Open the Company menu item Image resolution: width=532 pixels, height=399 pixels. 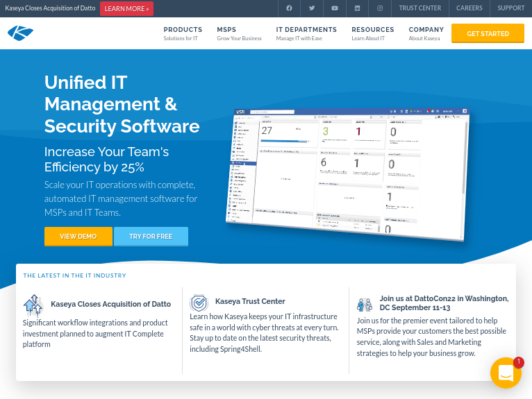pos(426,33)
